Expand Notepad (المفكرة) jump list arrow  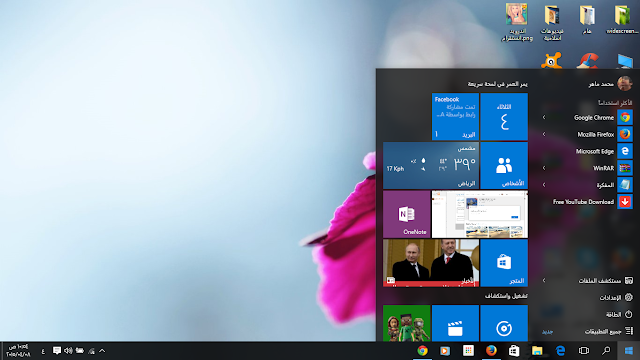[544, 185]
